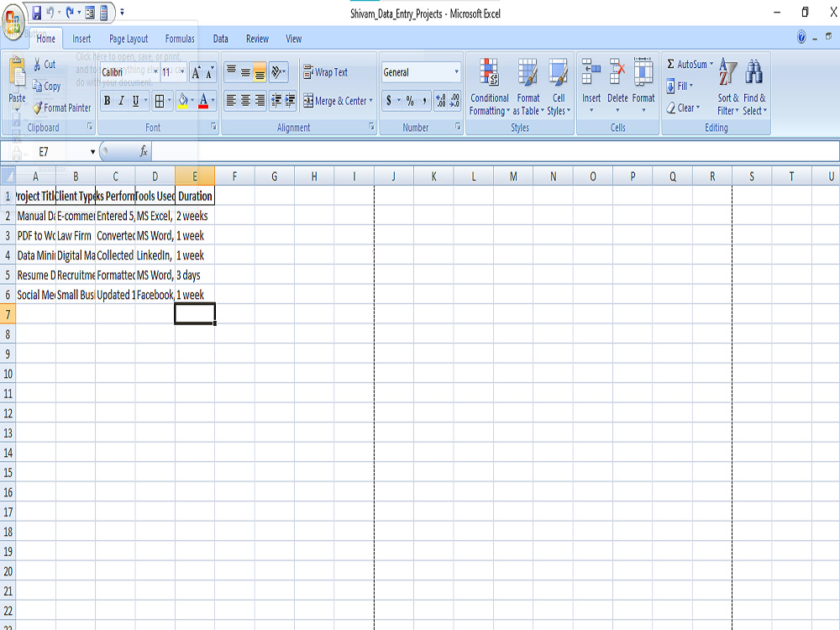Copy the selected cell

(x=46, y=86)
